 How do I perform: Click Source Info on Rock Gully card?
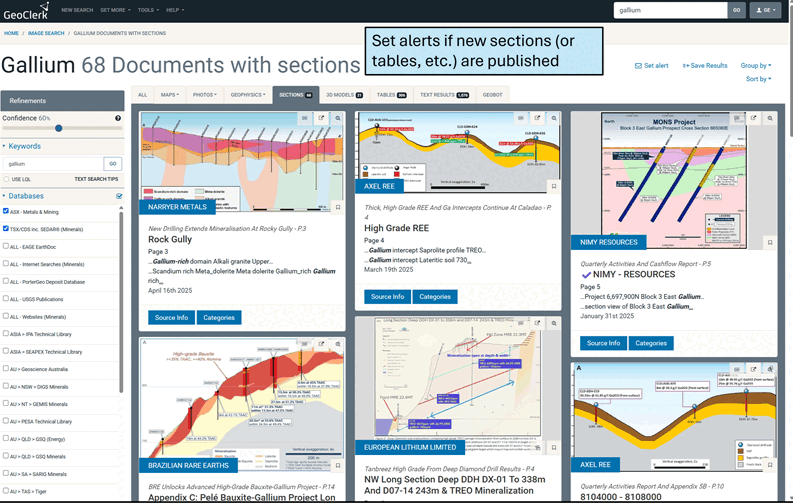170,317
